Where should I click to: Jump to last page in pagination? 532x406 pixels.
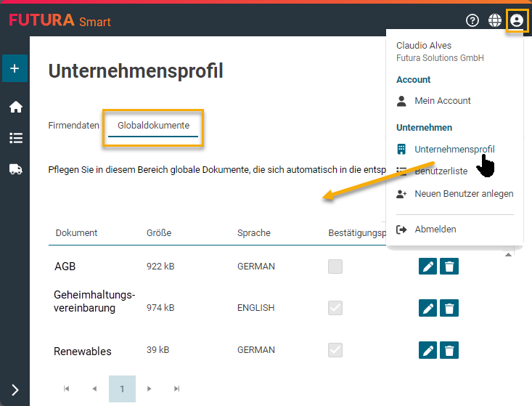176,389
